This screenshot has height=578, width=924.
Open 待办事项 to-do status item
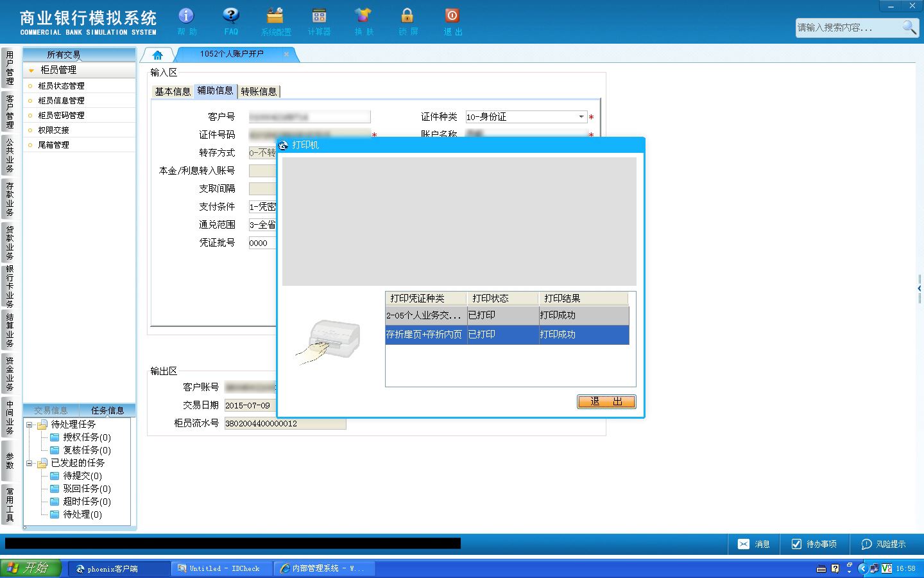814,544
